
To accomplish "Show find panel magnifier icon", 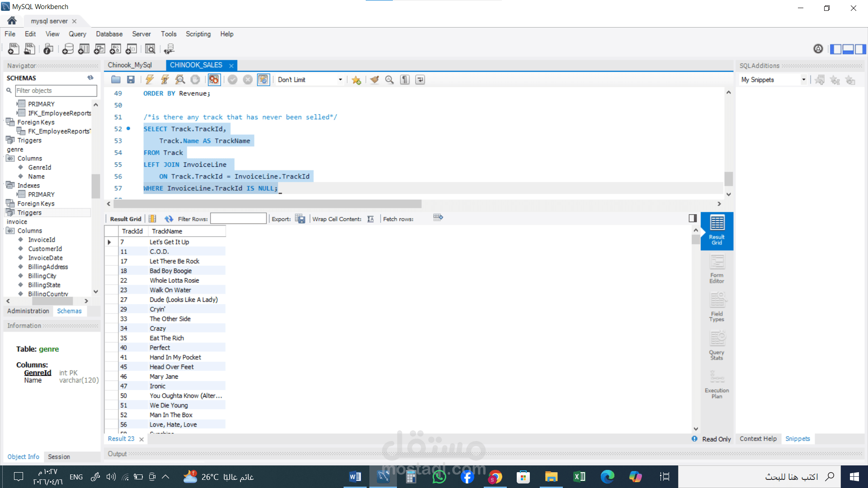I will tap(389, 80).
